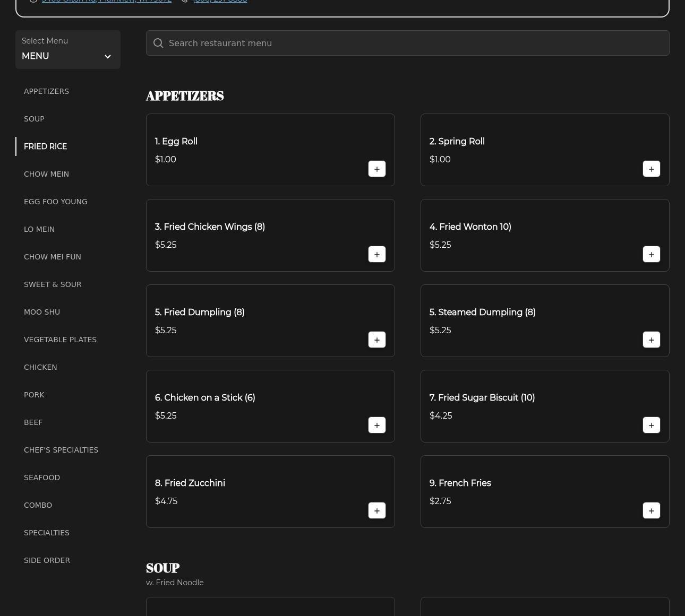Add Egg Roll to the order
This screenshot has height=616, width=685.
pyautogui.click(x=376, y=169)
